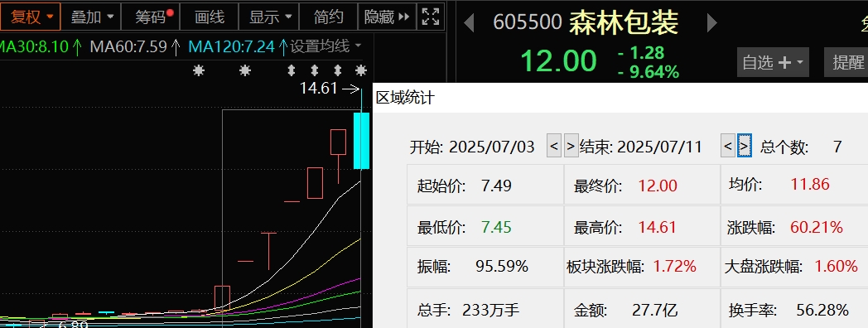
Task: Go to previous stock with left arrow
Action: pyautogui.click(x=469, y=23)
